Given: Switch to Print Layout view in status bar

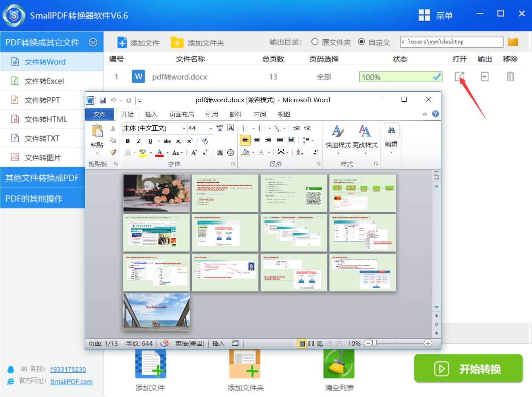Looking at the screenshot, I should tap(302, 344).
